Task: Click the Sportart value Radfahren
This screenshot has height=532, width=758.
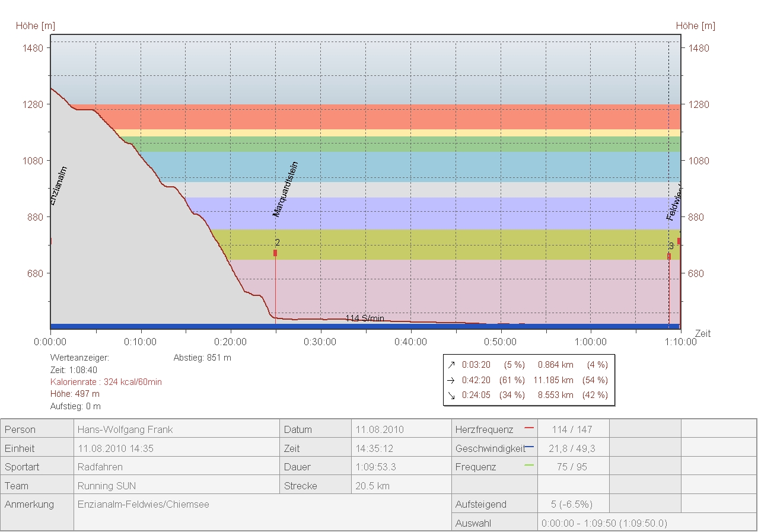Action: click(x=100, y=467)
